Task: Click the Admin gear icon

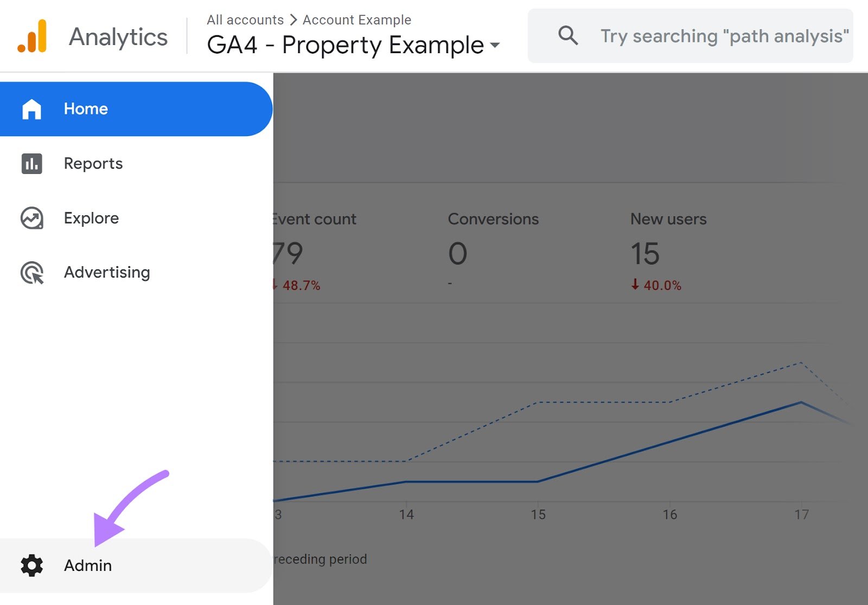Action: (x=32, y=565)
